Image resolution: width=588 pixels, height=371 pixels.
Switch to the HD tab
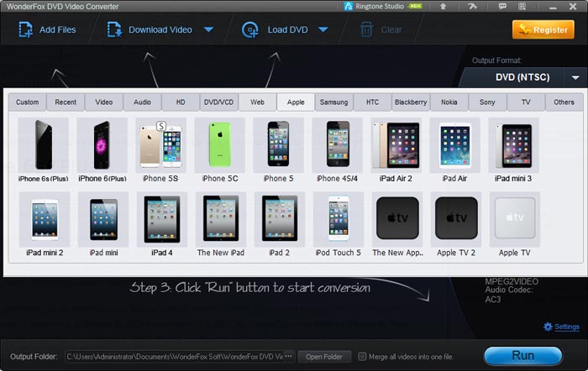(181, 102)
